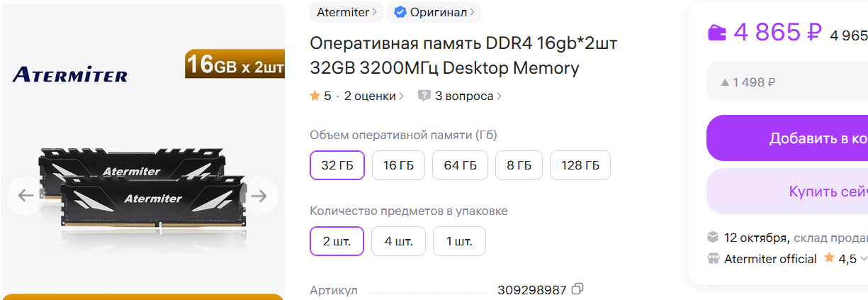Expand the seller rating 4,5 dropdown
Screen dimensions: 868x300
click(863, 259)
